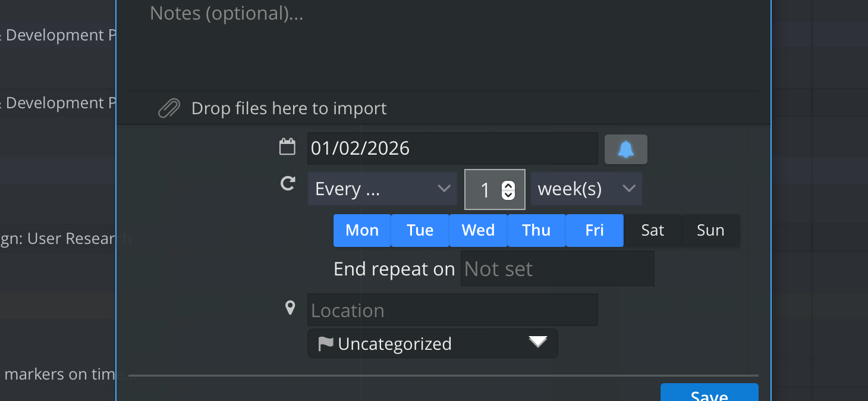Toggle Wednesday in the repeat days
Viewport: 868px width, 401px height.
[x=478, y=230]
